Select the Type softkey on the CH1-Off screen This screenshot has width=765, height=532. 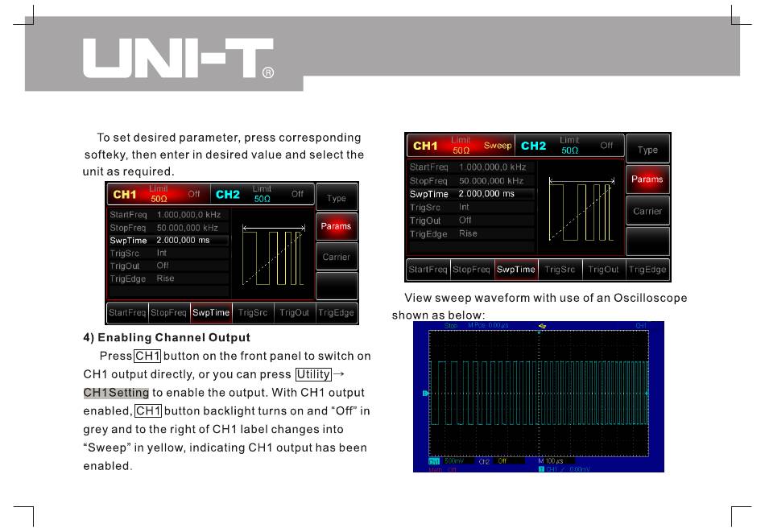tap(337, 198)
